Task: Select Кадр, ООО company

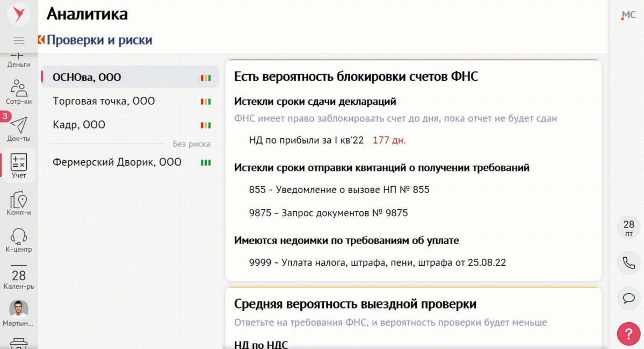Action: (x=79, y=125)
